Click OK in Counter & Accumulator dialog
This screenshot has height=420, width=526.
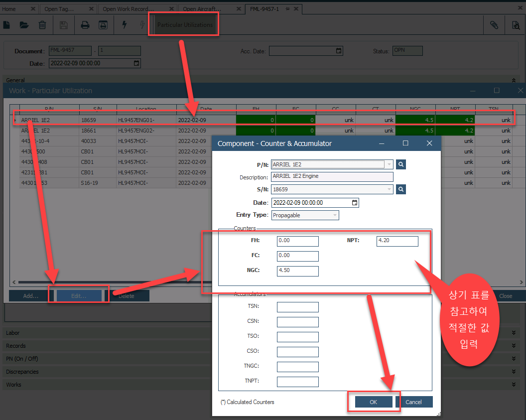point(373,402)
